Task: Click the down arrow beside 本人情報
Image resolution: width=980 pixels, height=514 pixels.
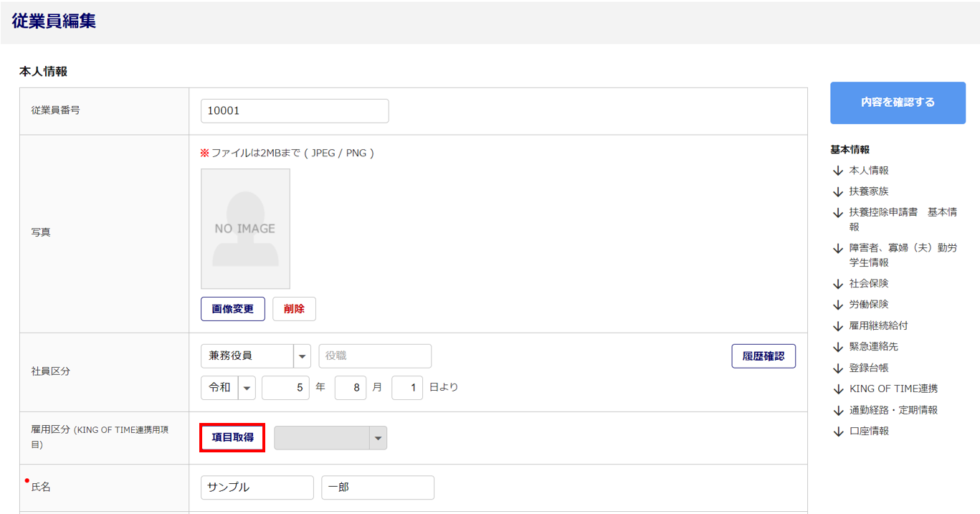Action: click(837, 171)
